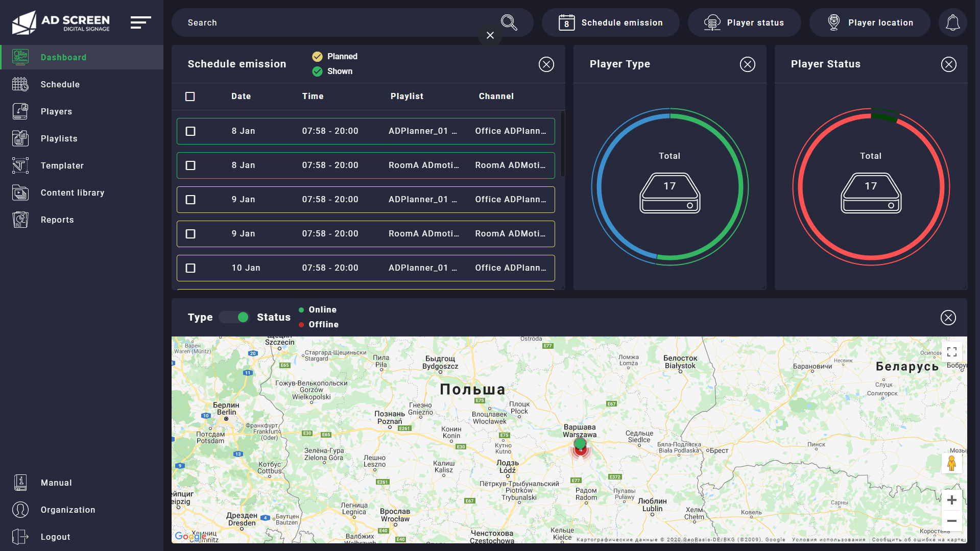Select the 10 Jan ADPlanner_01 row checkbox

point(190,268)
